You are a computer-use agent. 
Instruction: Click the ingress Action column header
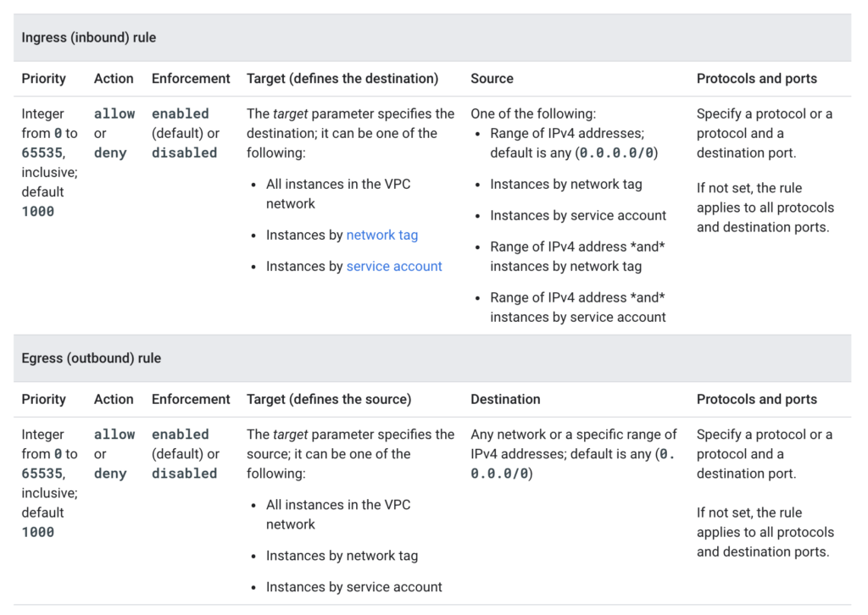(x=114, y=79)
